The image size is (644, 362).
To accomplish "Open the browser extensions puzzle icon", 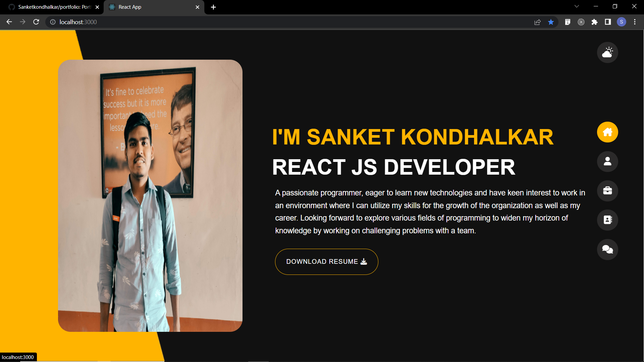I will pos(595,22).
